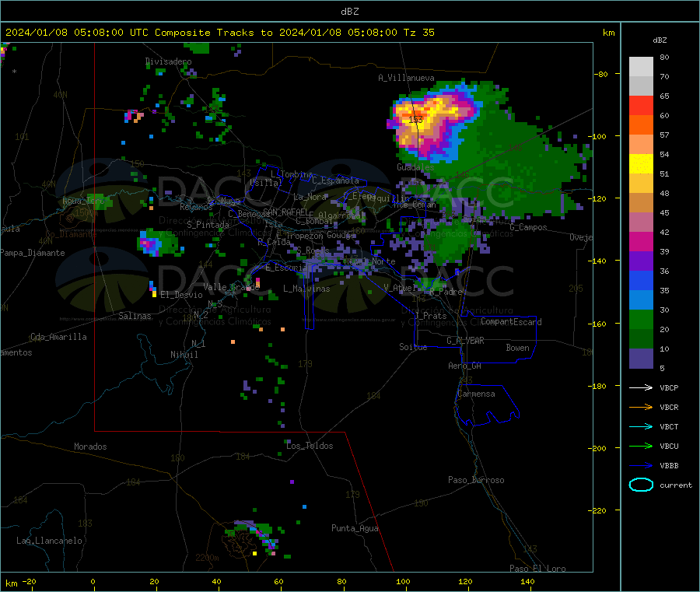Click the cyan VBCT arrow in legend
This screenshot has width=700, height=592.
pos(641,426)
